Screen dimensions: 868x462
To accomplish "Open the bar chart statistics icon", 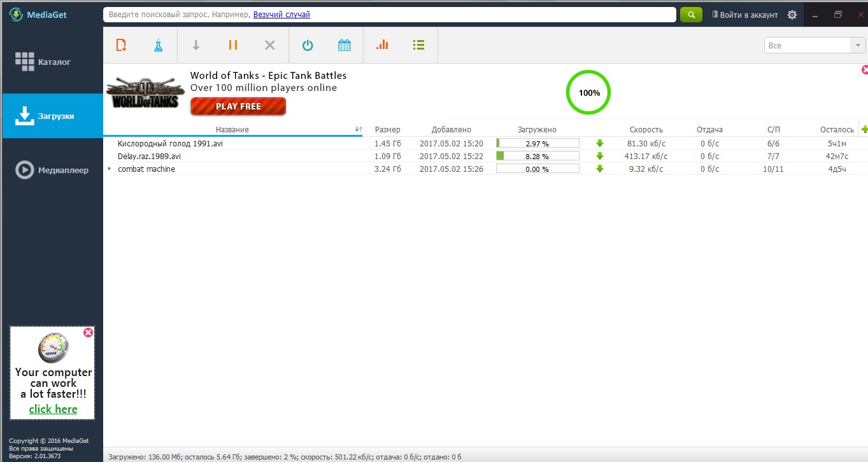I will tap(382, 45).
